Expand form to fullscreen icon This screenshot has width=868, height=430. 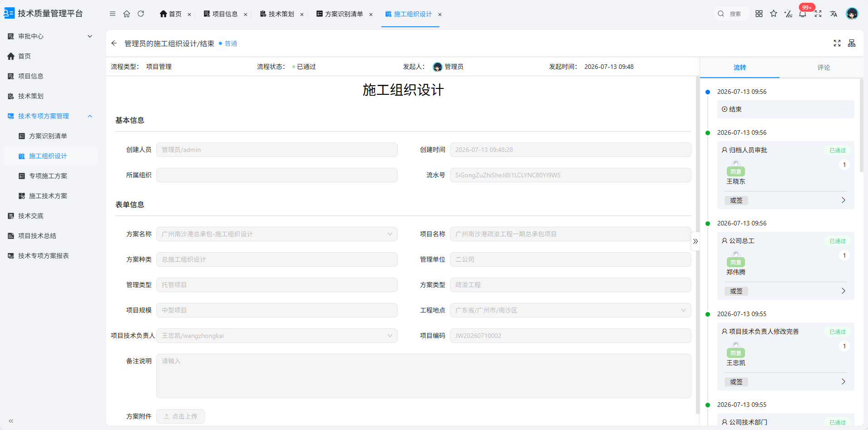837,43
